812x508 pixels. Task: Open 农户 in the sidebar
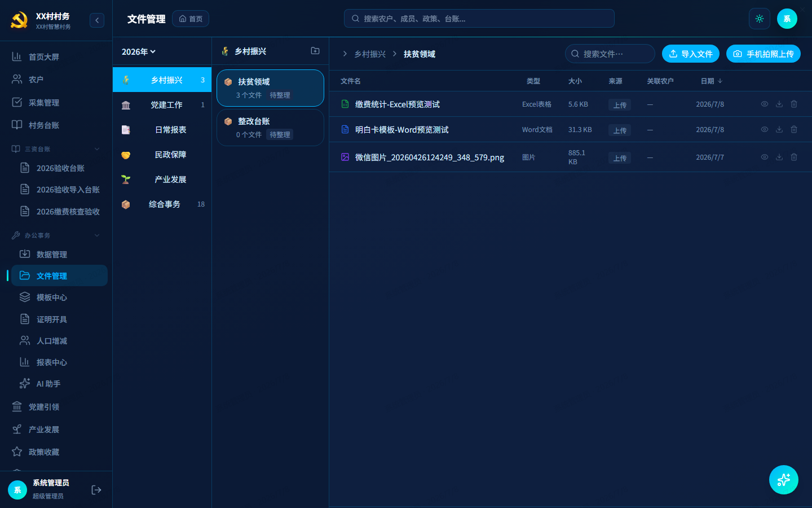point(56,80)
